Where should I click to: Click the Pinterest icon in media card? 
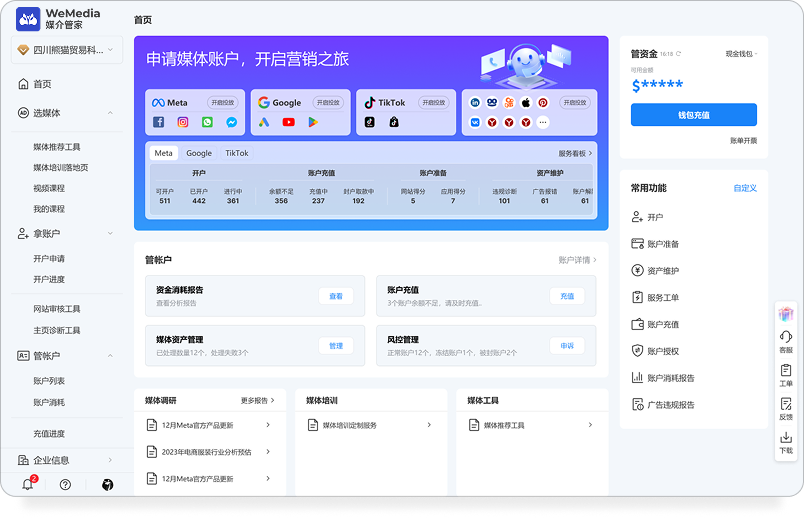pos(543,102)
